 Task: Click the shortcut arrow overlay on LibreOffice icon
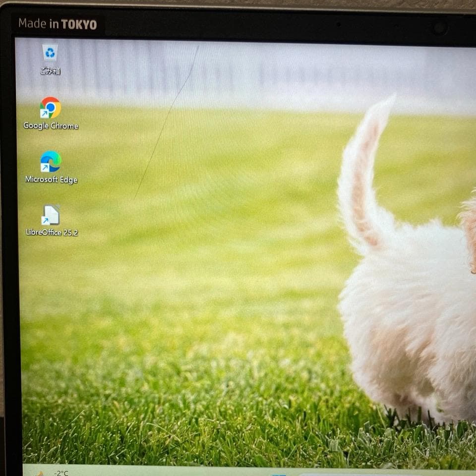point(45,221)
